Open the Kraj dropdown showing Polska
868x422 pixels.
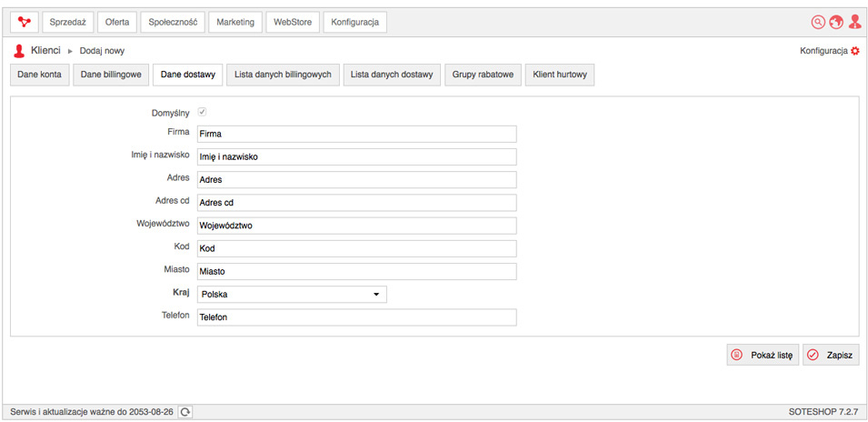coord(292,295)
